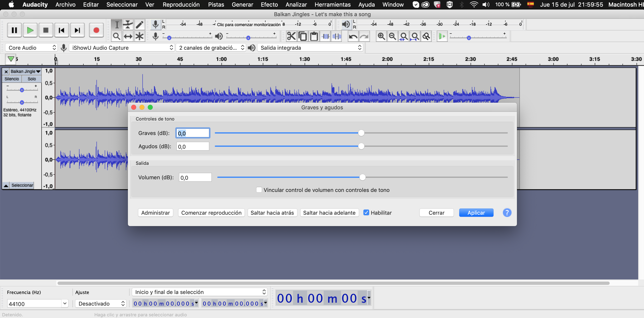This screenshot has height=318, width=644.
Task: Check Vincular control de volumen con controles de tono
Action: coord(259,190)
